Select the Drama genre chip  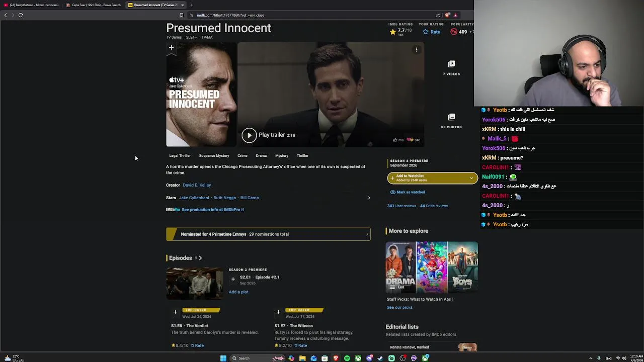pos(261,155)
